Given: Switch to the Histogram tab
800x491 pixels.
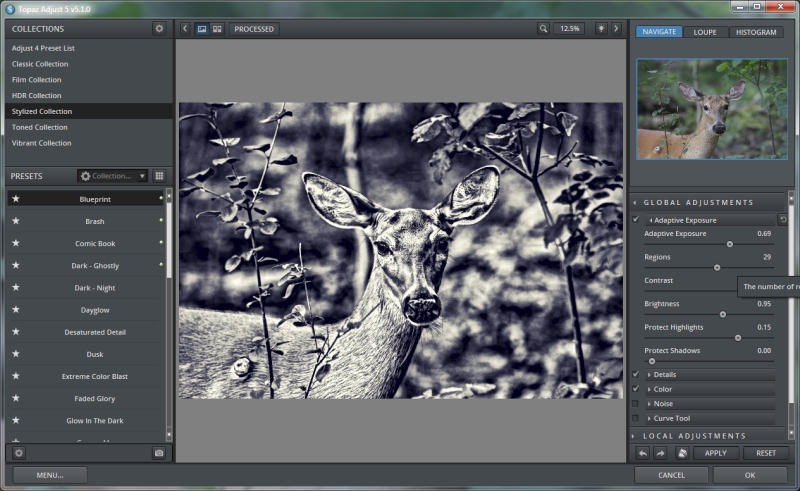Looking at the screenshot, I should (756, 32).
